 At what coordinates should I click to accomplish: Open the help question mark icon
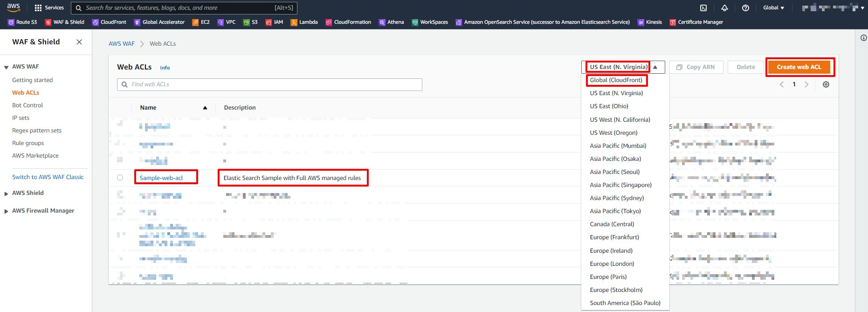(x=745, y=8)
